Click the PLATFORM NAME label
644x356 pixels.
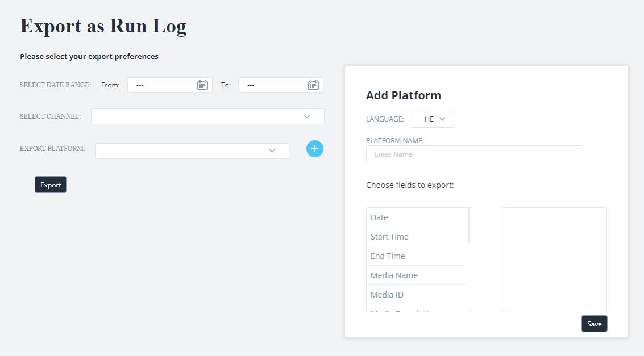(394, 140)
